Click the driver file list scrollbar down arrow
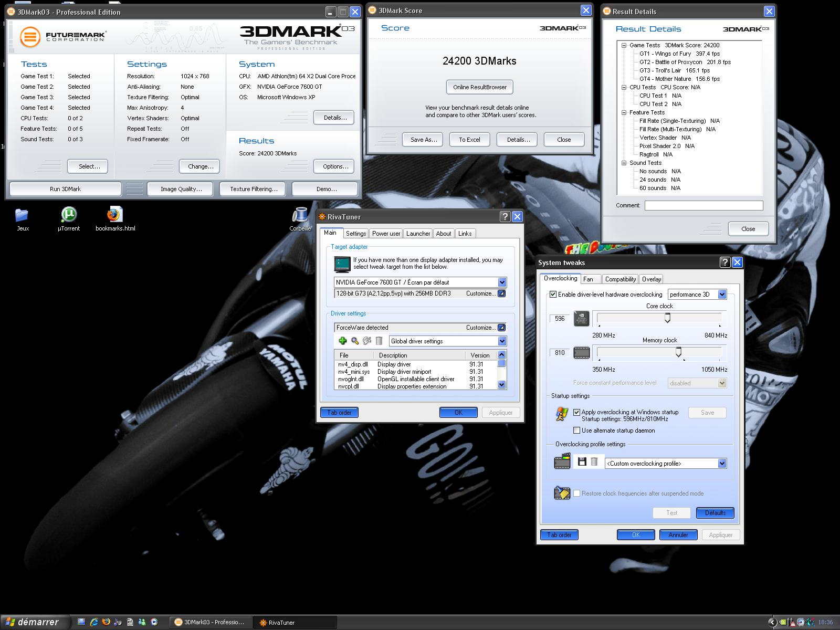Viewport: 840px width, 630px height. pos(501,385)
